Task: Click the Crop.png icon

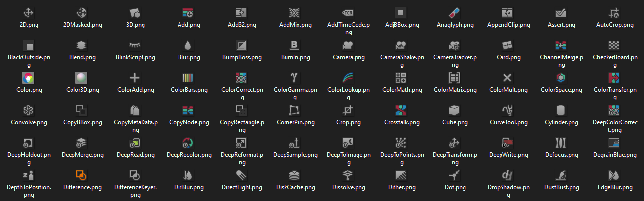Action: pyautogui.click(x=349, y=110)
